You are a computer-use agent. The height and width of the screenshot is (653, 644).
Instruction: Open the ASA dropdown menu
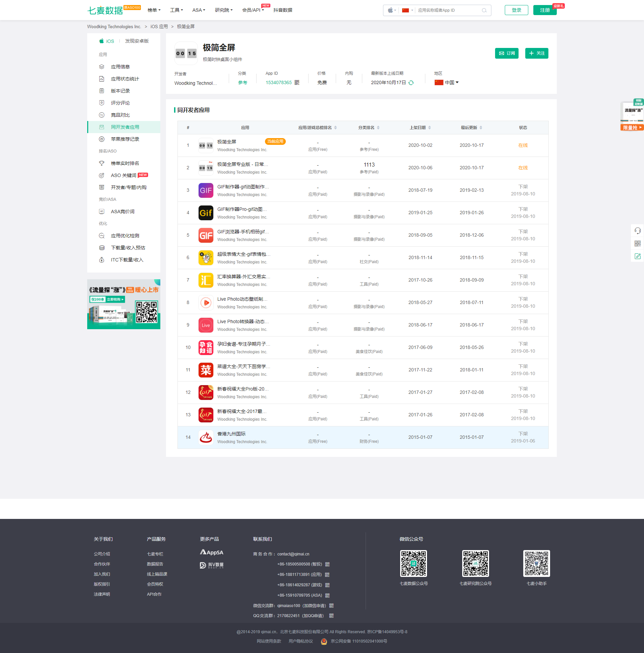(x=199, y=10)
